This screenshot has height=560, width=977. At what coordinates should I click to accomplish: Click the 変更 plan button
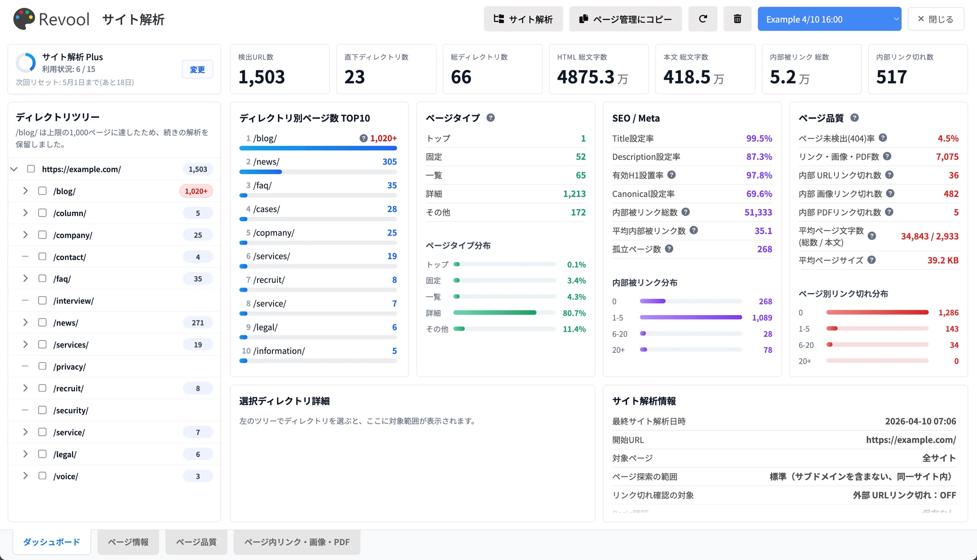coord(197,70)
